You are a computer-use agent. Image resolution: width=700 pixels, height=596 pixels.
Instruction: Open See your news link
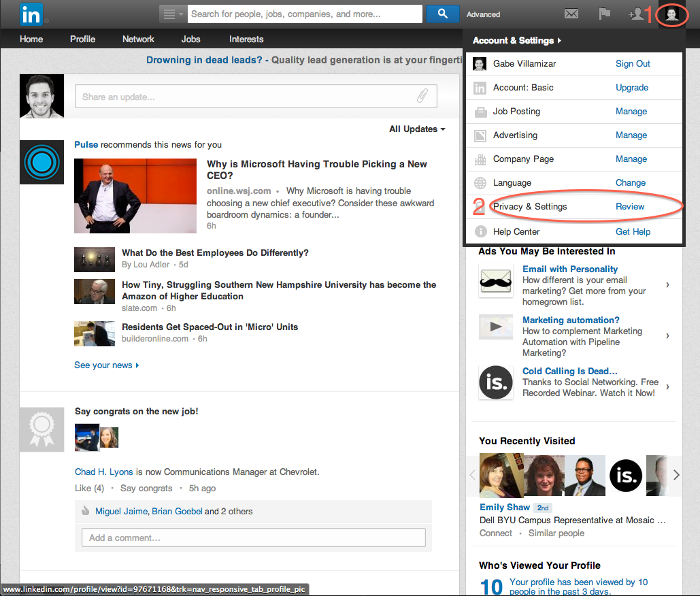[103, 365]
